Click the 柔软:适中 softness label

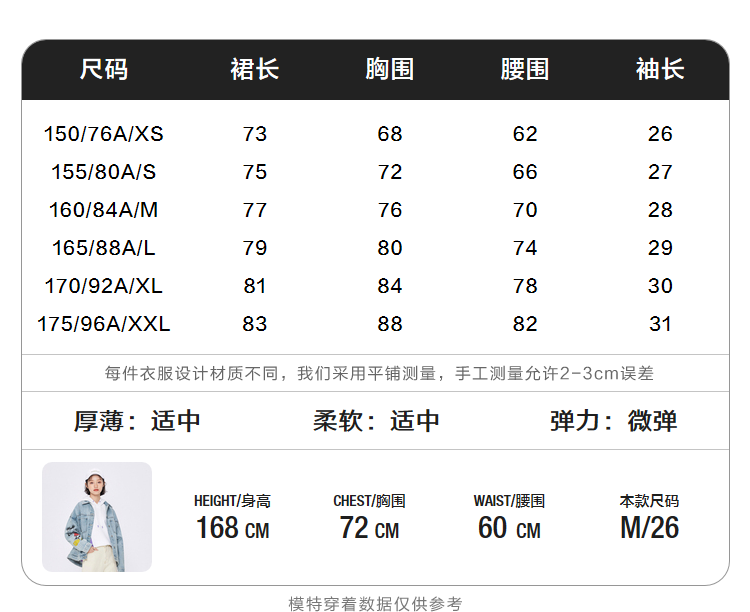point(376,421)
